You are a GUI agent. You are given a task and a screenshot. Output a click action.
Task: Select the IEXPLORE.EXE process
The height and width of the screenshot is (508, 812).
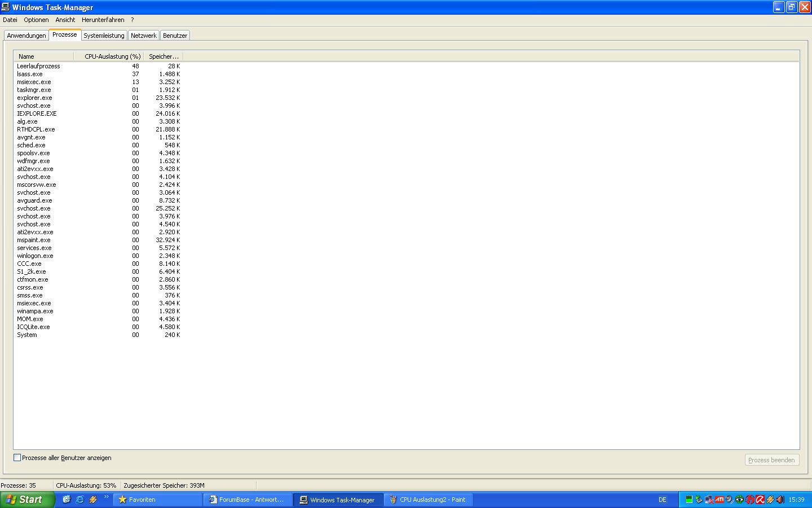[x=99, y=113]
